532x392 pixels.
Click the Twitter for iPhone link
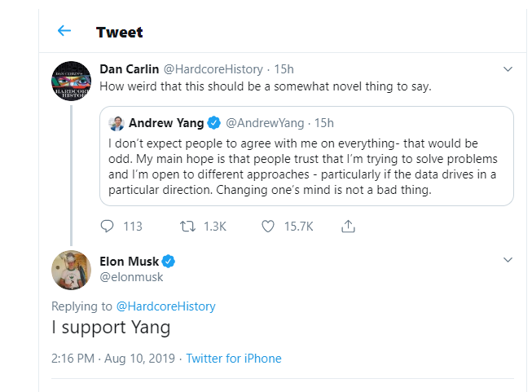pyautogui.click(x=234, y=359)
